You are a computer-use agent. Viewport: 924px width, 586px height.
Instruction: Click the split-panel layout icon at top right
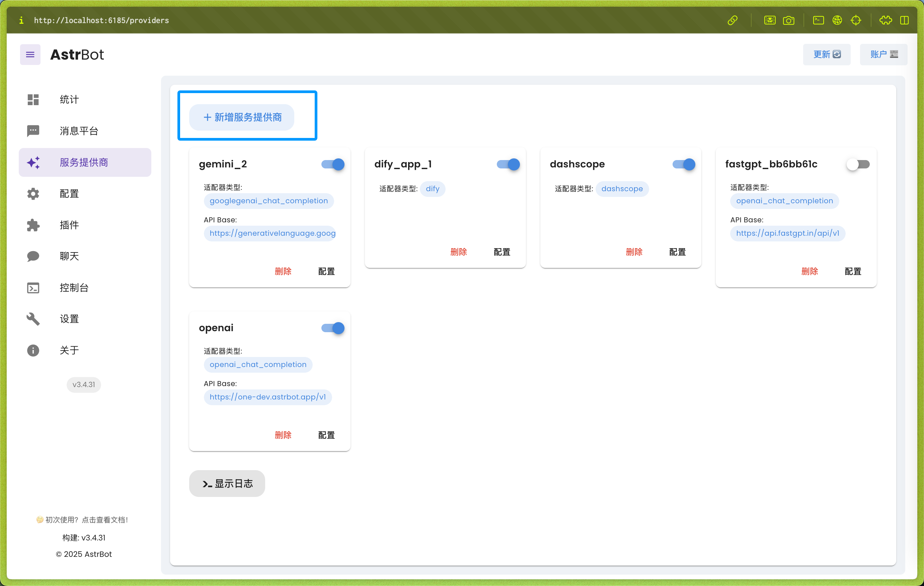click(x=905, y=20)
